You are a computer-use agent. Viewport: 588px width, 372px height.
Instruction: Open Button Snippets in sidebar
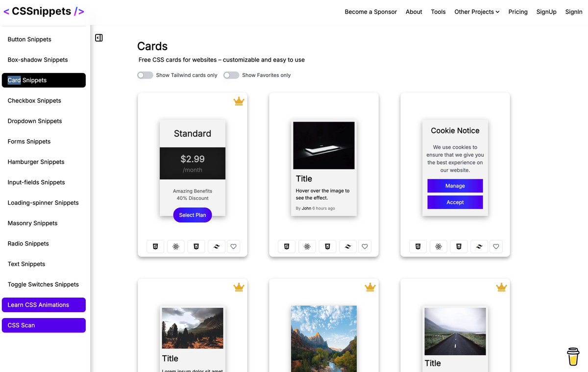(44, 39)
